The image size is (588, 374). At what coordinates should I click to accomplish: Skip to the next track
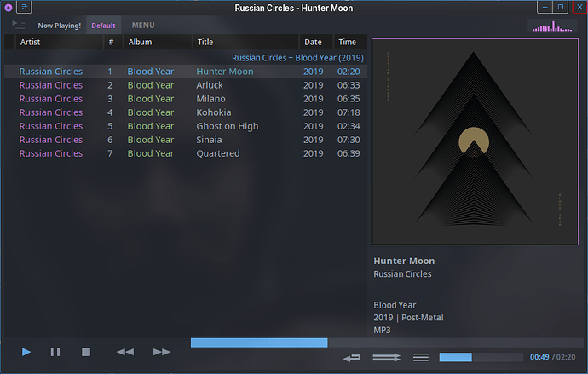162,352
